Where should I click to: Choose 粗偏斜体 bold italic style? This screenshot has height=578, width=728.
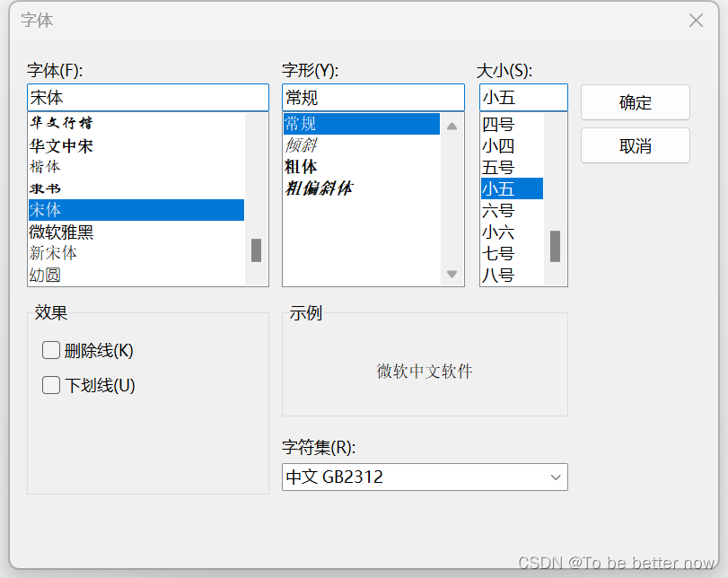click(x=361, y=188)
